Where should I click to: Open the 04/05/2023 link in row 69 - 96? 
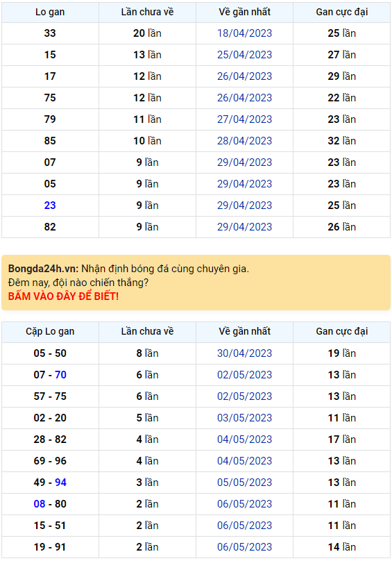[244, 461]
